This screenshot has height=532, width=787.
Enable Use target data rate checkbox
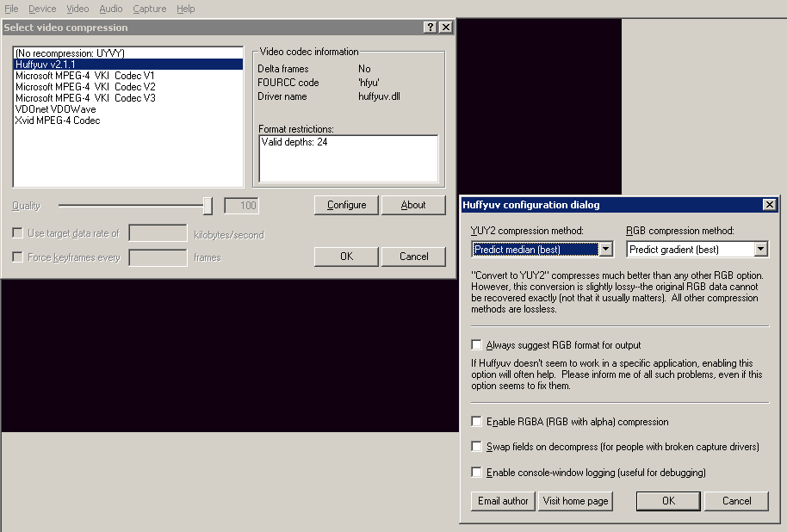point(17,233)
